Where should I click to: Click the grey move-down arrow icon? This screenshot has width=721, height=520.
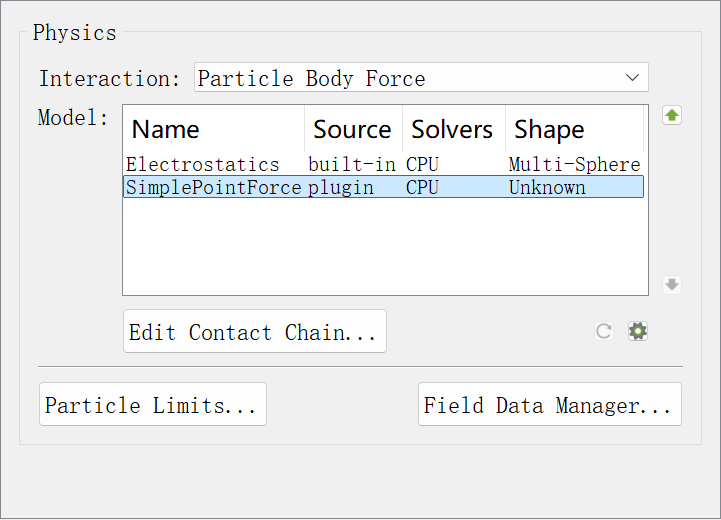click(x=672, y=285)
